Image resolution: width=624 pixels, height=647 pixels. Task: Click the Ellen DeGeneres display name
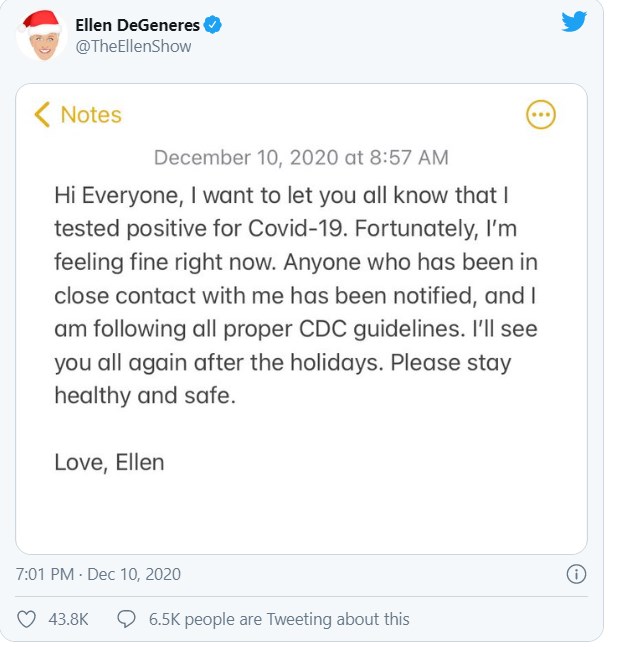click(x=138, y=26)
